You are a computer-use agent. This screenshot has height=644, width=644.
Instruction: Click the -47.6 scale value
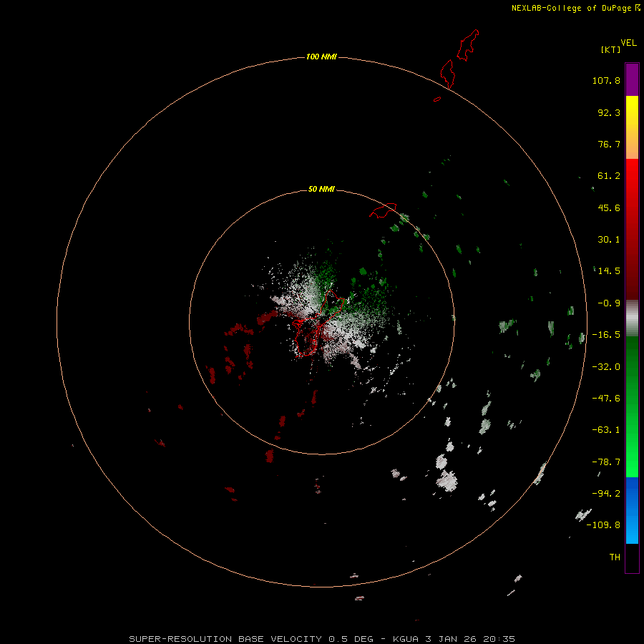tap(606, 399)
